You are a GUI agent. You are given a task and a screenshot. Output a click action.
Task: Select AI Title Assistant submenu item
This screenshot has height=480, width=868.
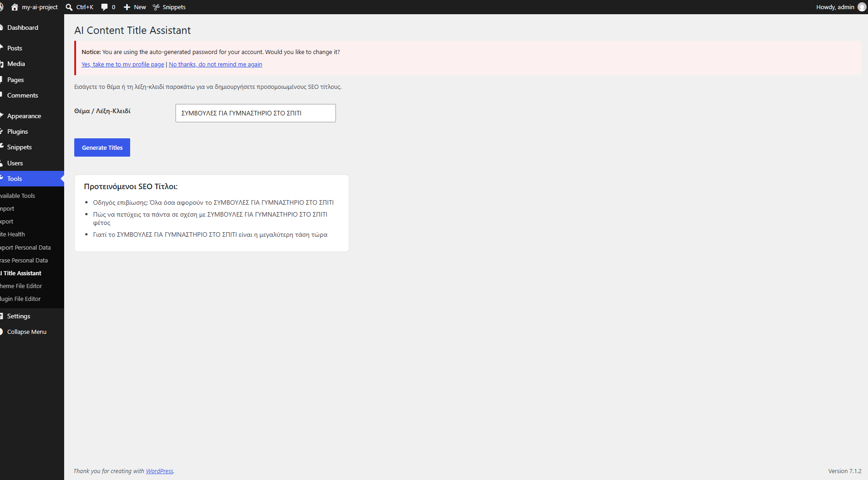point(21,273)
